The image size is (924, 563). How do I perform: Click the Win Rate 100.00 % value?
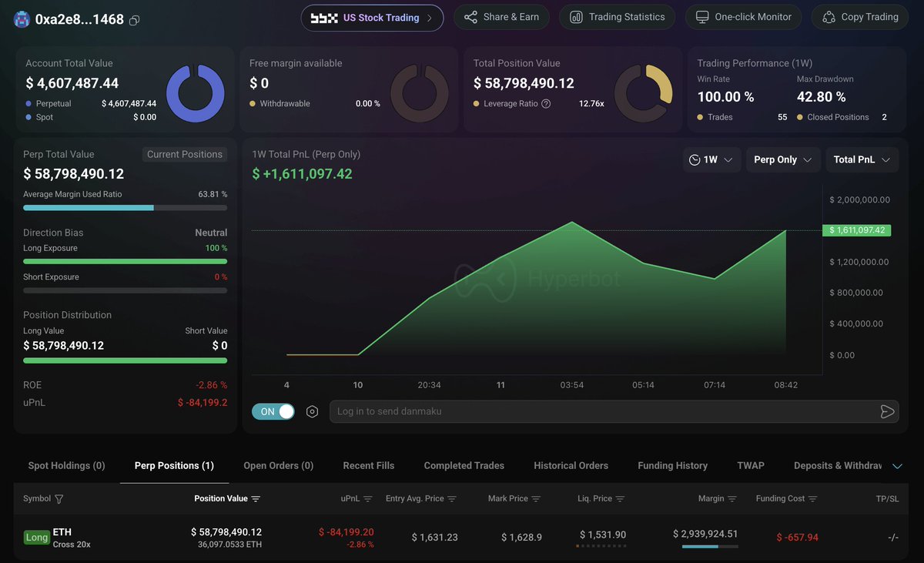point(725,97)
